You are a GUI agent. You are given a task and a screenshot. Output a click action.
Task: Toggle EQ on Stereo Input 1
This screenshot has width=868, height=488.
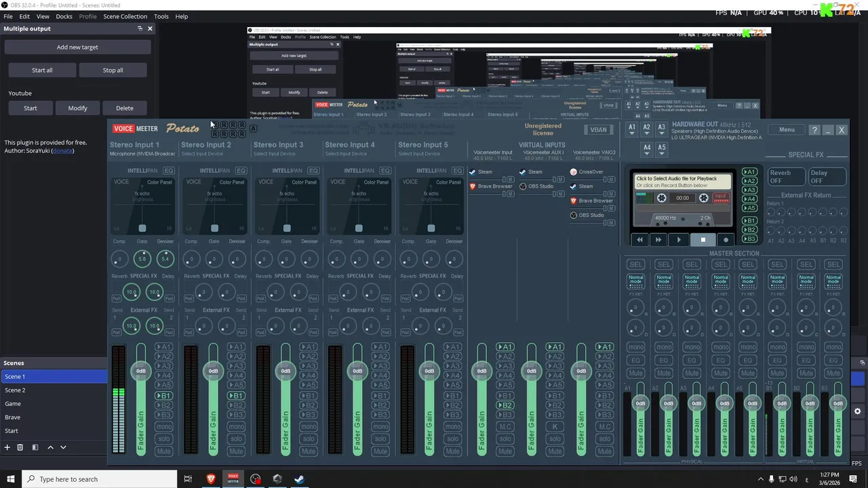pyautogui.click(x=168, y=171)
